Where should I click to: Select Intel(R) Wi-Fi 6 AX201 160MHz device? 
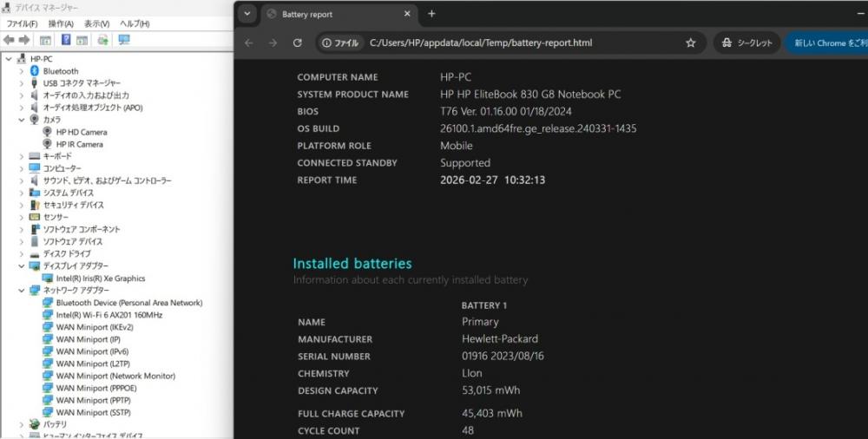108,315
